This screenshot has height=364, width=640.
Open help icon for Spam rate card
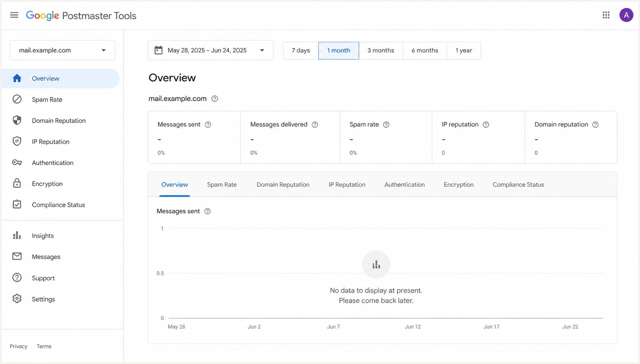click(386, 125)
